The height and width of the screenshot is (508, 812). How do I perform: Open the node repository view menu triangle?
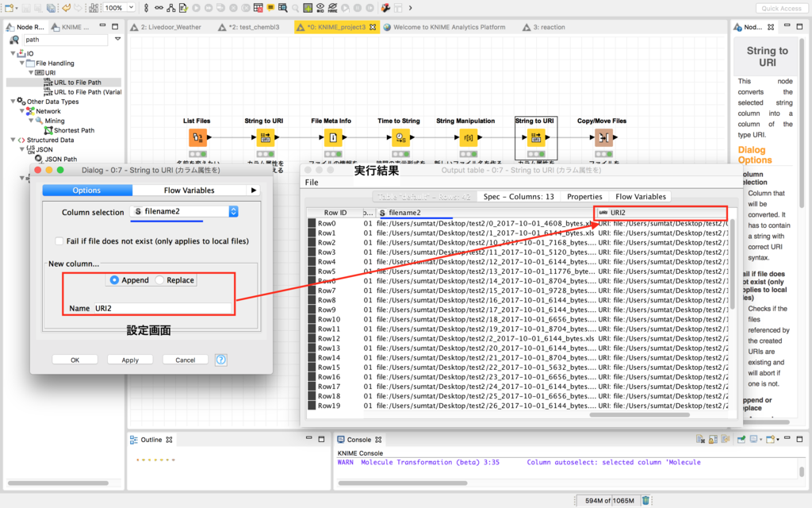pos(118,39)
